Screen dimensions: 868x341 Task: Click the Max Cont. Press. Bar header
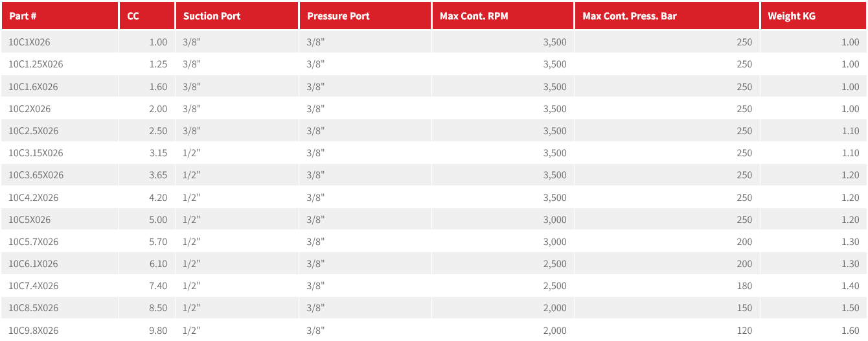click(x=630, y=16)
